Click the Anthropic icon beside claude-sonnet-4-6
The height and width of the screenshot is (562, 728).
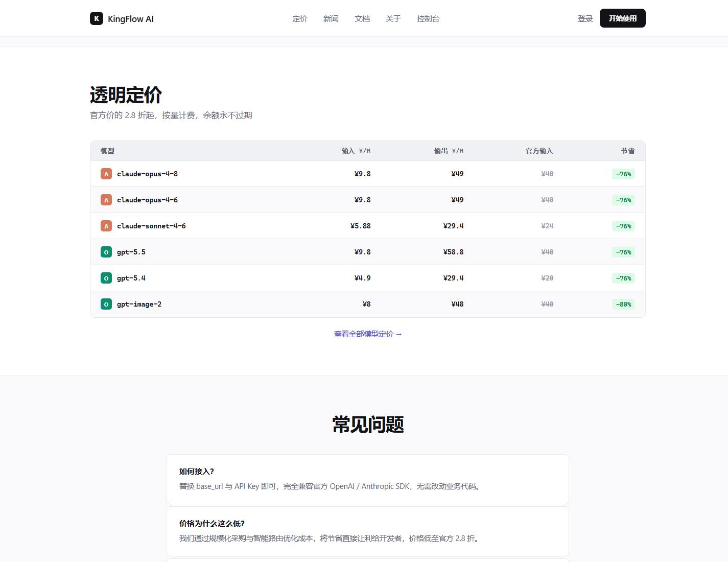click(x=106, y=226)
